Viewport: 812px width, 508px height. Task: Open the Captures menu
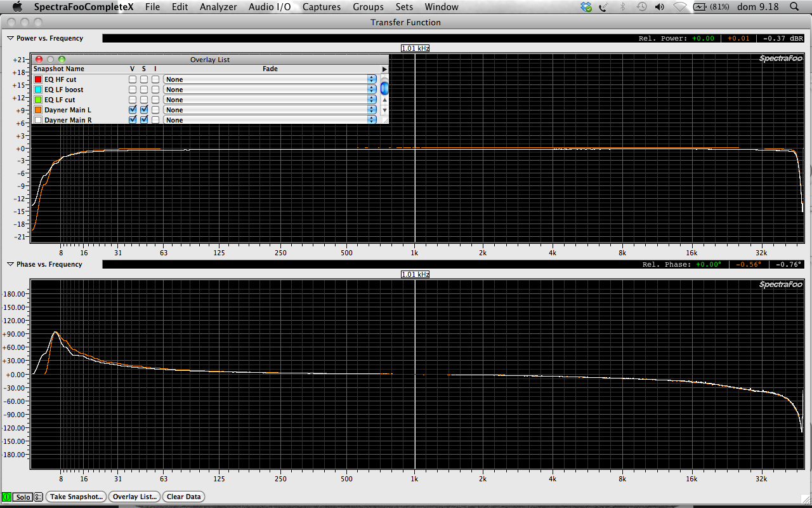[322, 7]
